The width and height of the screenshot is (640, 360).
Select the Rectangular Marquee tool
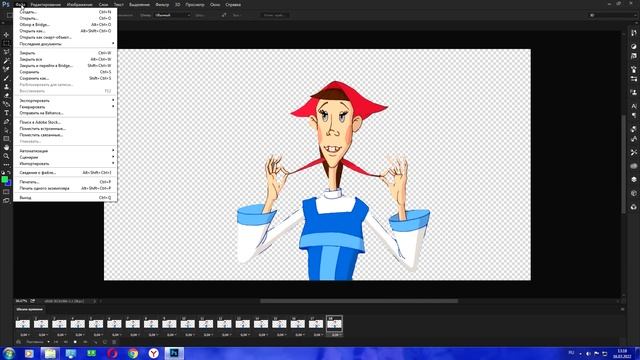pyautogui.click(x=6, y=43)
